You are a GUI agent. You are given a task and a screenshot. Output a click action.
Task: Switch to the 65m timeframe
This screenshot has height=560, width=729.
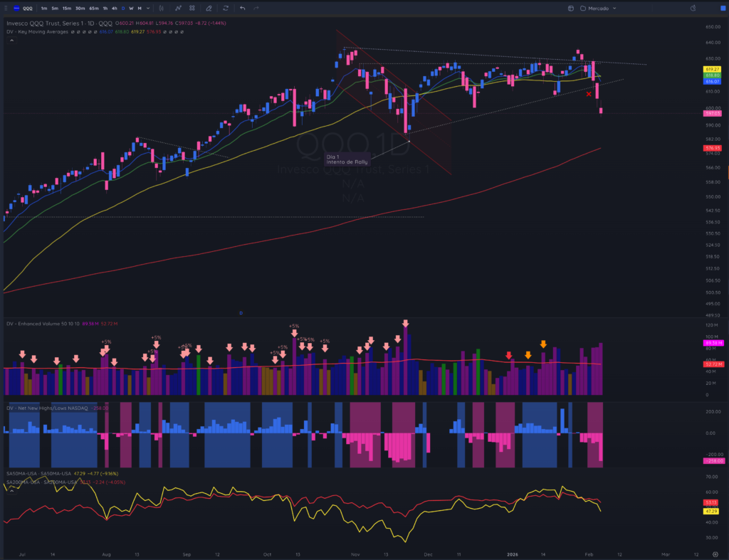coord(94,8)
